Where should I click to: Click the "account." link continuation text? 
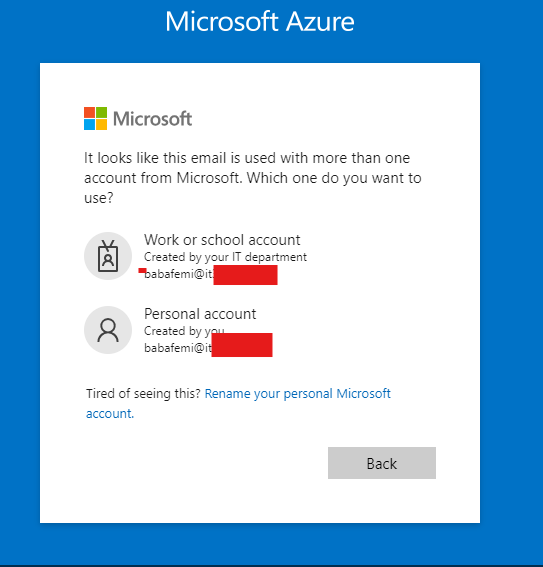tap(110, 413)
